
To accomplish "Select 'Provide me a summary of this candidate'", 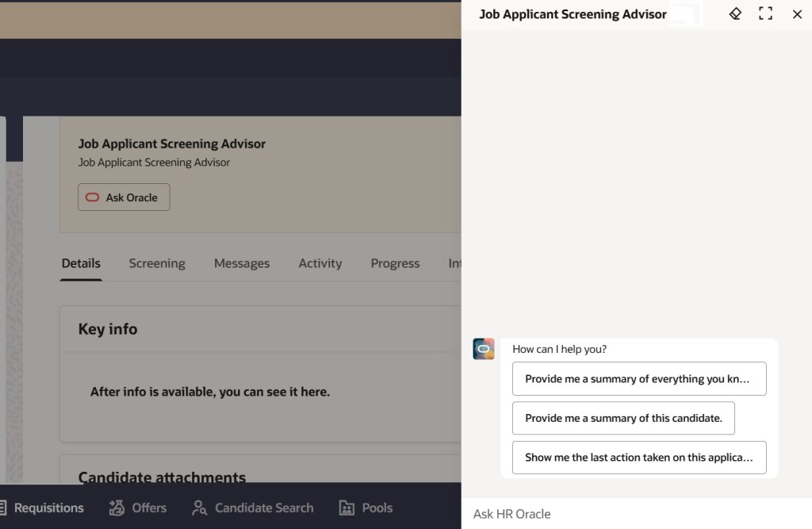I will [x=623, y=418].
